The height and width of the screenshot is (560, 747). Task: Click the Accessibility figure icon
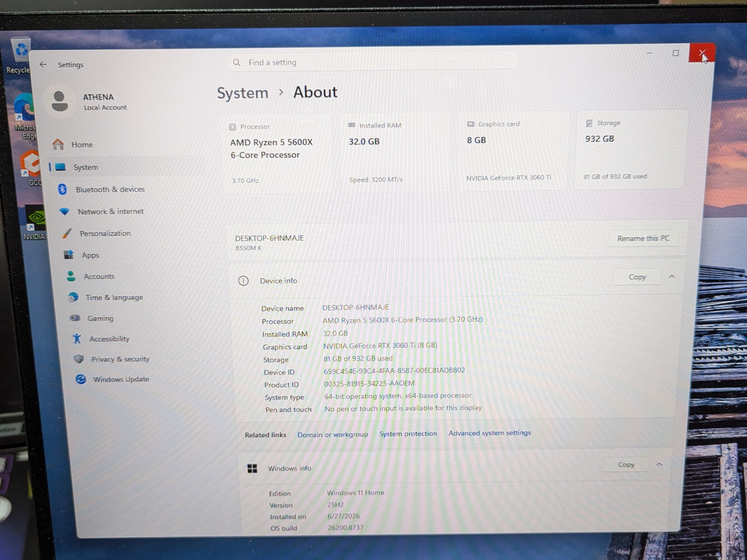point(77,339)
